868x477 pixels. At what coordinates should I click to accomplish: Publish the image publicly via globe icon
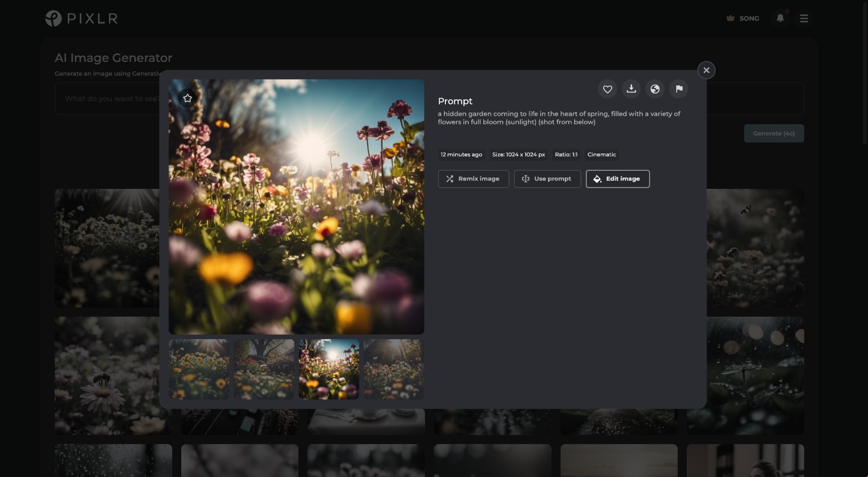[x=655, y=89]
